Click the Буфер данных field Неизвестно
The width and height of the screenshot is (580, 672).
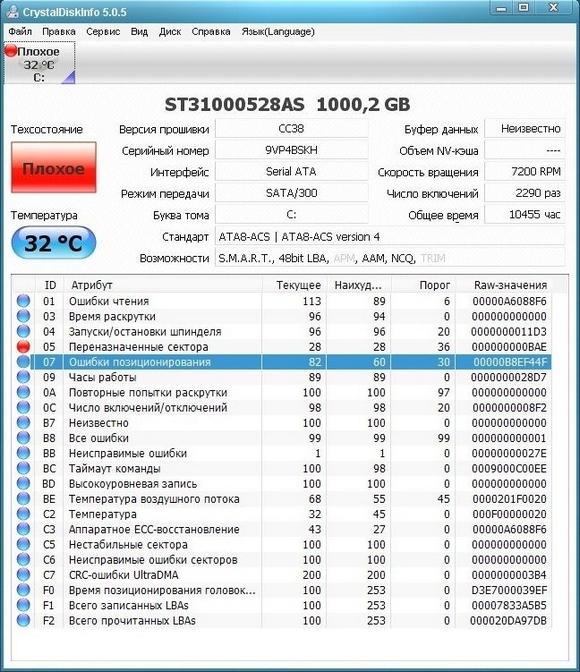click(x=525, y=129)
